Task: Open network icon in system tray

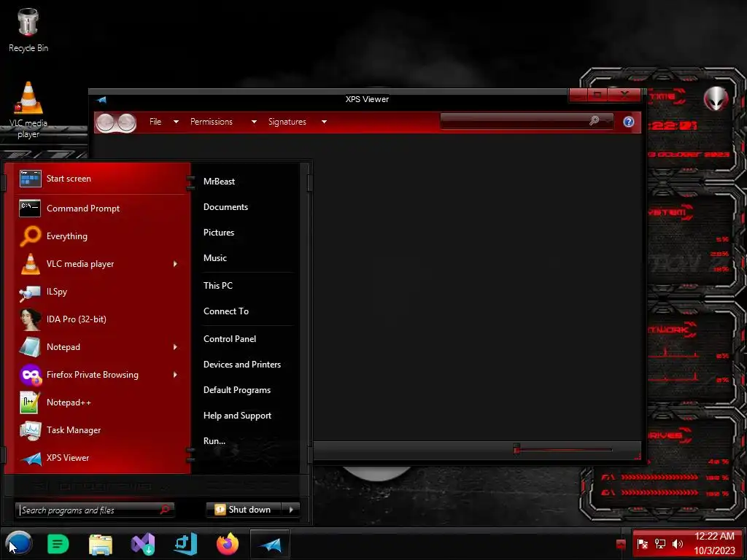Action: click(x=659, y=544)
